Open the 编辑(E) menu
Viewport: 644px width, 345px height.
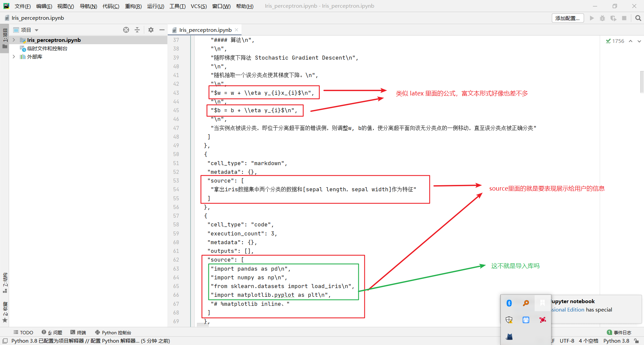tap(44, 6)
